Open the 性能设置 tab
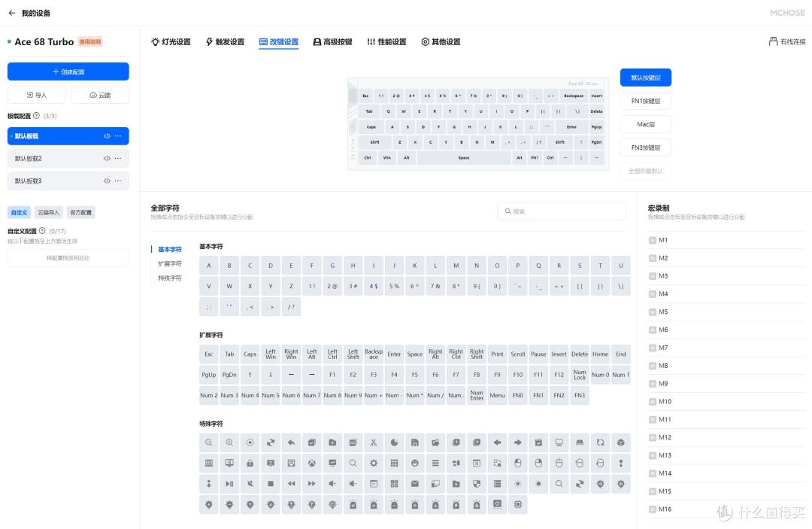This screenshot has width=812, height=529. [387, 41]
